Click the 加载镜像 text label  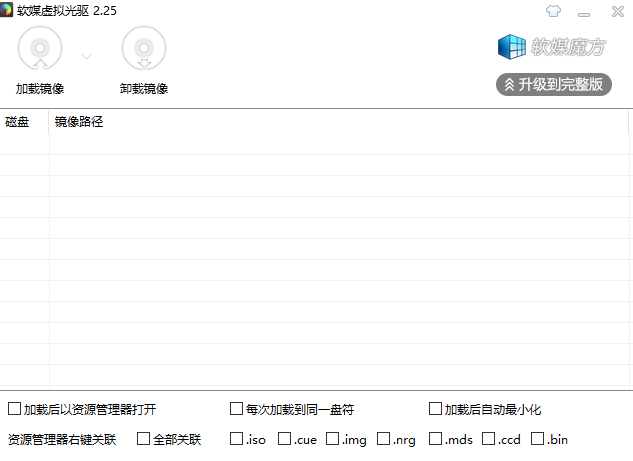pos(40,88)
